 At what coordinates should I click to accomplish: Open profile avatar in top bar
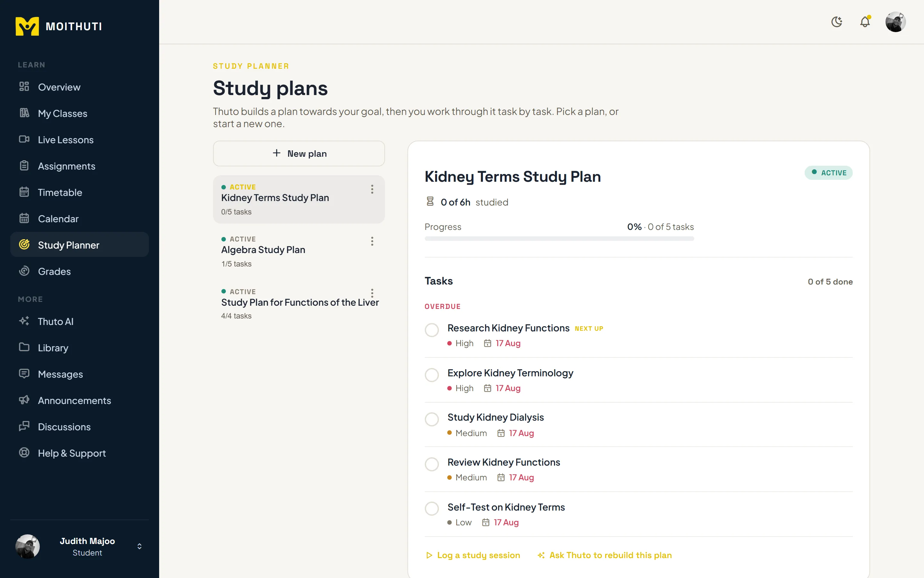[x=895, y=22]
